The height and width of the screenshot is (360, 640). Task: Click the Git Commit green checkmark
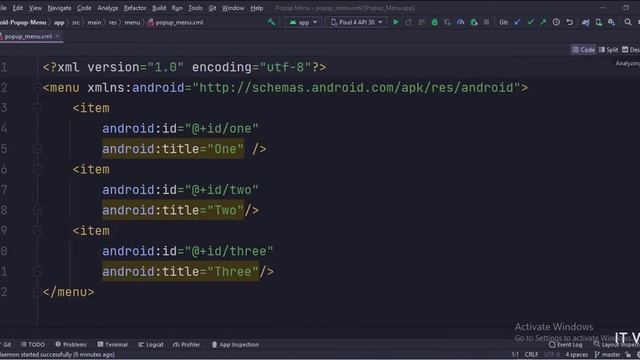530,22
